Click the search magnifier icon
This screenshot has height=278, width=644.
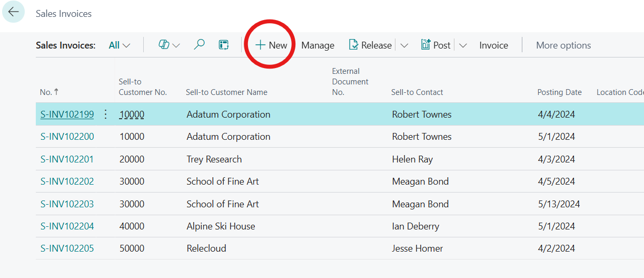[199, 45]
